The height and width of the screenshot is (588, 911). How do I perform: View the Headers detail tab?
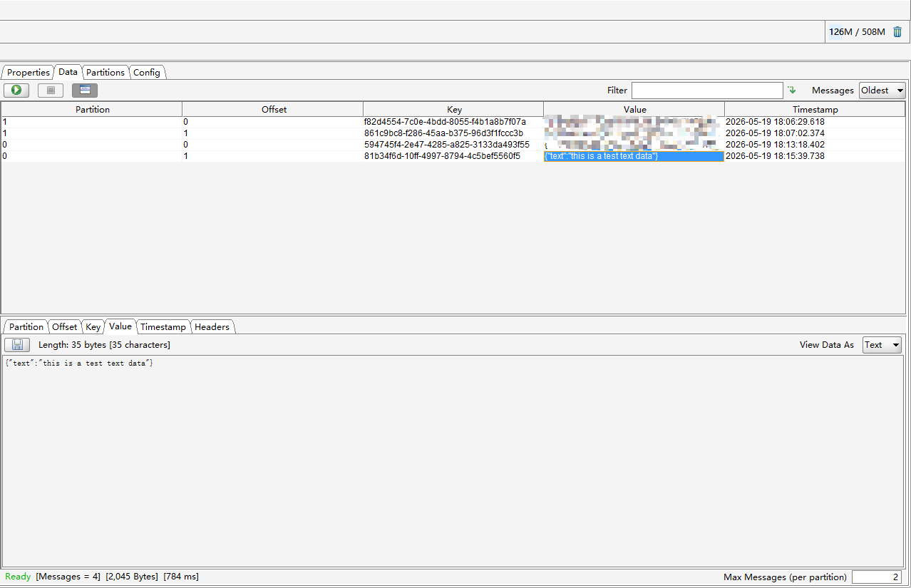212,327
